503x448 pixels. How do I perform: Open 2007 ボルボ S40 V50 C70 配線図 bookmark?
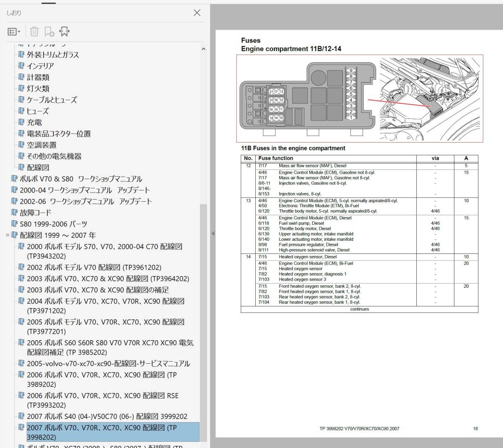pos(107,417)
